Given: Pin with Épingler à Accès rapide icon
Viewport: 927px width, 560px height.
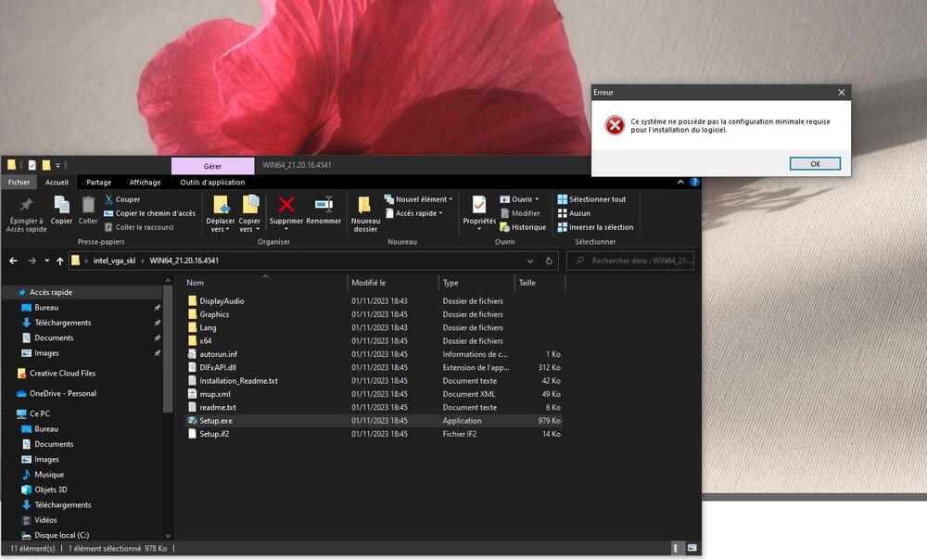Looking at the screenshot, I should coord(26,205).
